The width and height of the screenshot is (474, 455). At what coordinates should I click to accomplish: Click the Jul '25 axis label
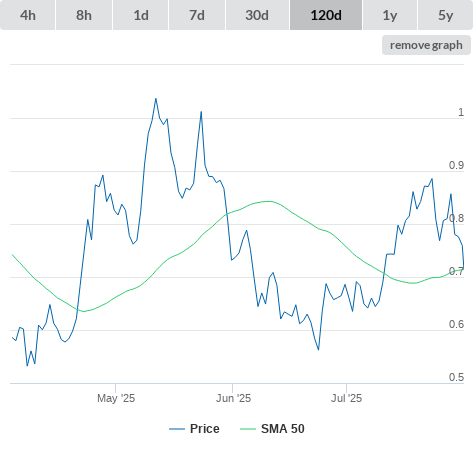tap(346, 398)
